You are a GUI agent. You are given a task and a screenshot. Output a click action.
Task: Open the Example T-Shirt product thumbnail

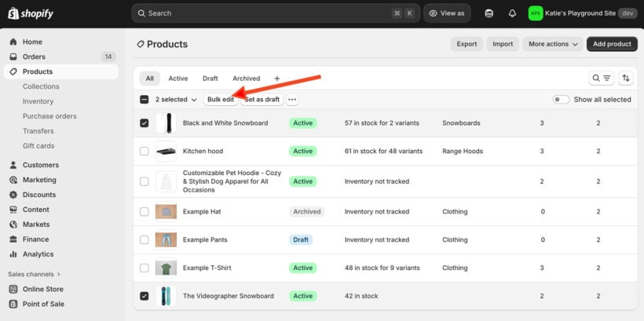(166, 268)
